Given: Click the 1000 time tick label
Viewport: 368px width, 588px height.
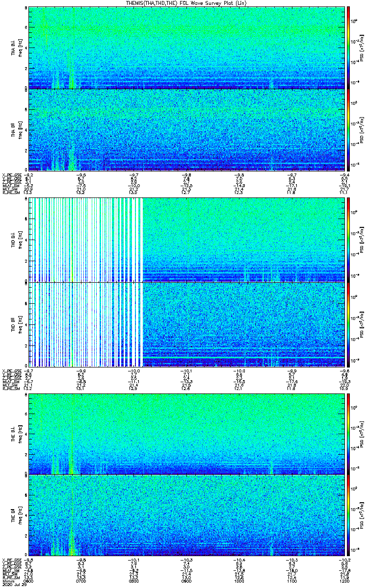Looking at the screenshot, I should point(238,581).
